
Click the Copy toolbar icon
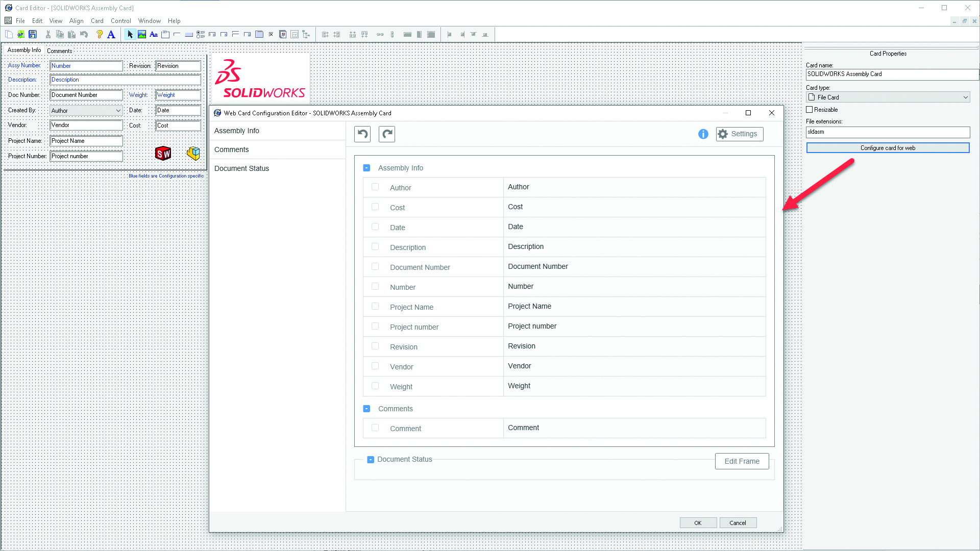click(x=60, y=35)
